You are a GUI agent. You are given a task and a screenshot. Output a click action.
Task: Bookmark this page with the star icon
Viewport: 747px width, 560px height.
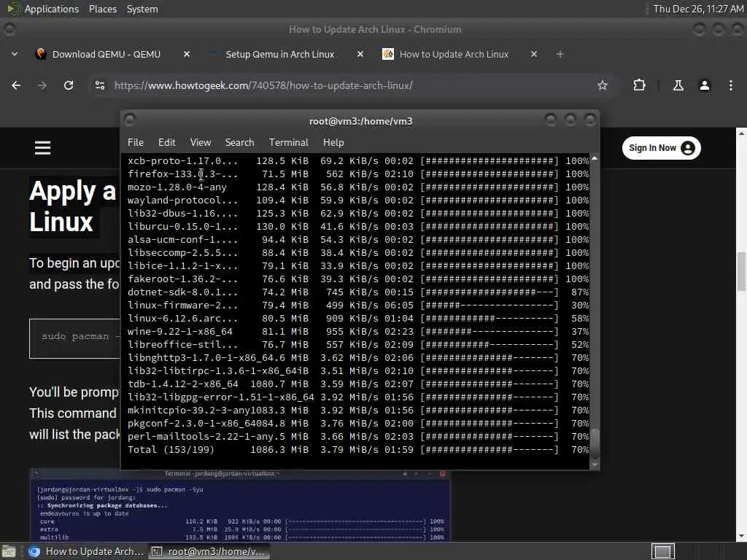pyautogui.click(x=603, y=85)
